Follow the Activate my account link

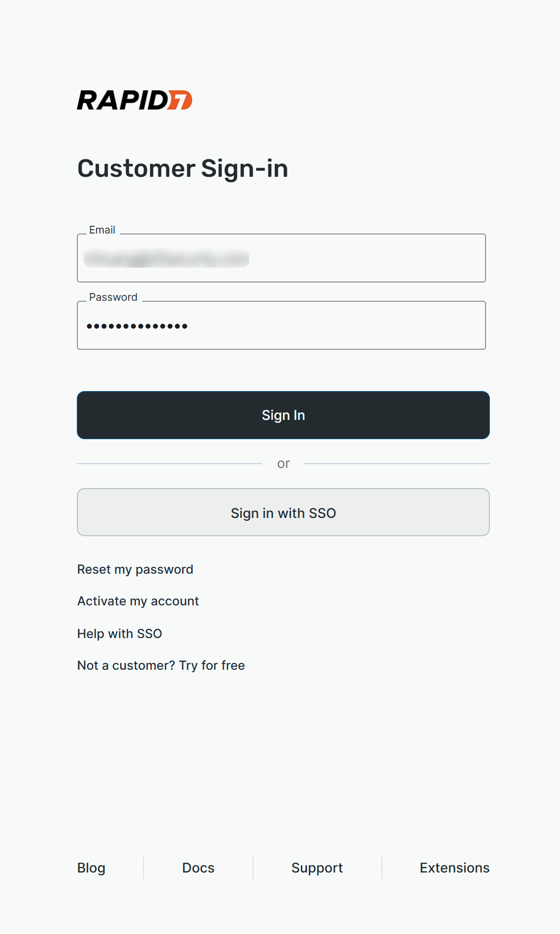point(138,601)
